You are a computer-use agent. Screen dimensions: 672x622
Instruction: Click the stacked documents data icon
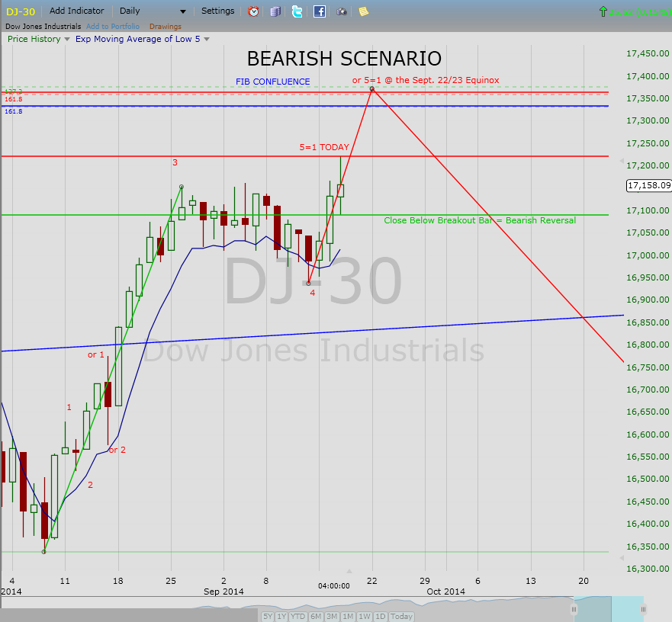tap(275, 11)
